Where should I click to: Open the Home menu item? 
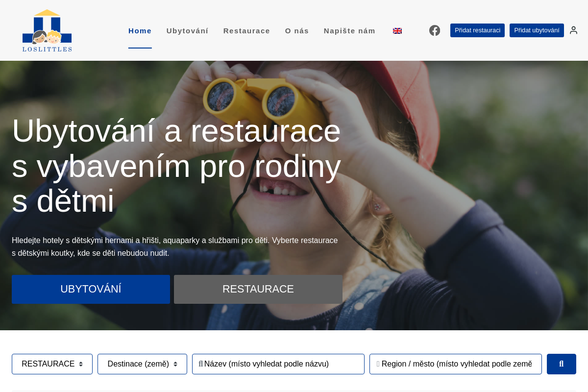click(x=140, y=31)
